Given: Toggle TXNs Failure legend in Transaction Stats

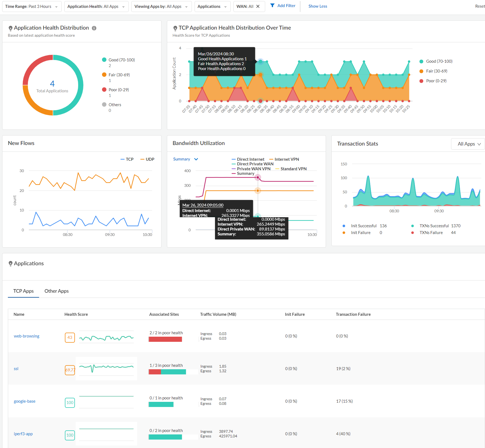Looking at the screenshot, I should click(x=431, y=233).
